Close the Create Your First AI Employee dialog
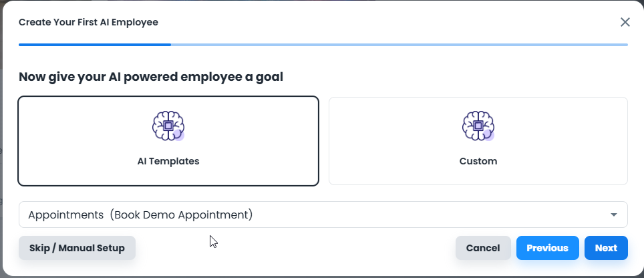Screen dimensions: 644x278 point(625,22)
